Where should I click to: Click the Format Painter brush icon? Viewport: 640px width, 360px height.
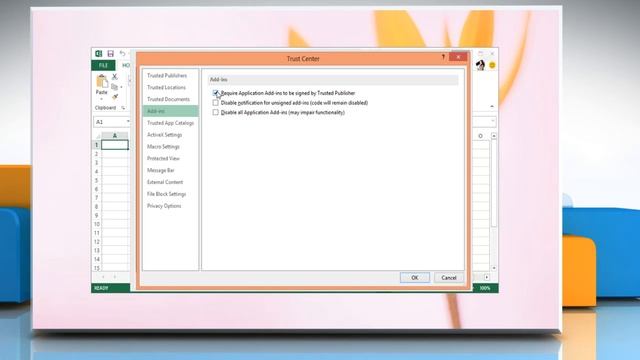[x=115, y=97]
